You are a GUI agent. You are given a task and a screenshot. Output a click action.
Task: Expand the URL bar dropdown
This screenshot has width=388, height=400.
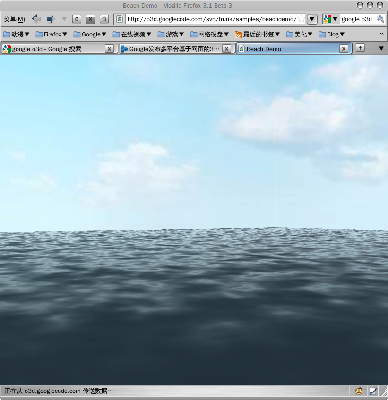pyautogui.click(x=312, y=19)
